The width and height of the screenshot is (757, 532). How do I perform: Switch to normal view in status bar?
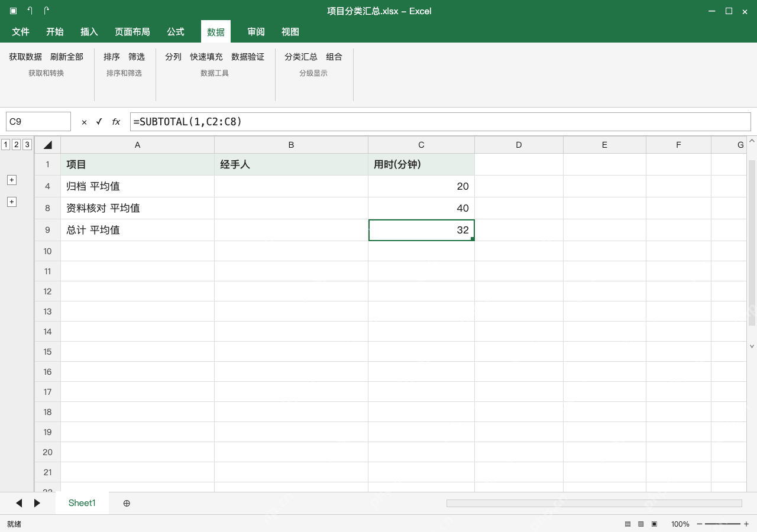(x=628, y=524)
